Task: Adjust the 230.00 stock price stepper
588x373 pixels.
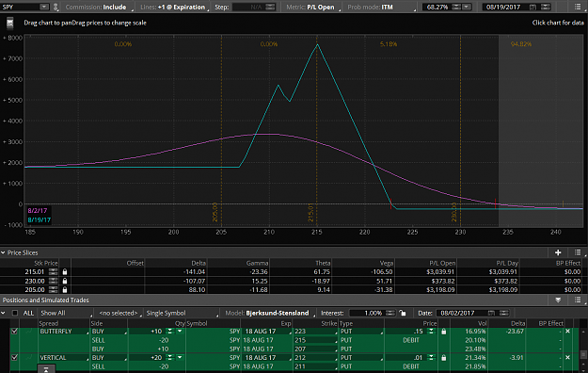Action: 53,281
